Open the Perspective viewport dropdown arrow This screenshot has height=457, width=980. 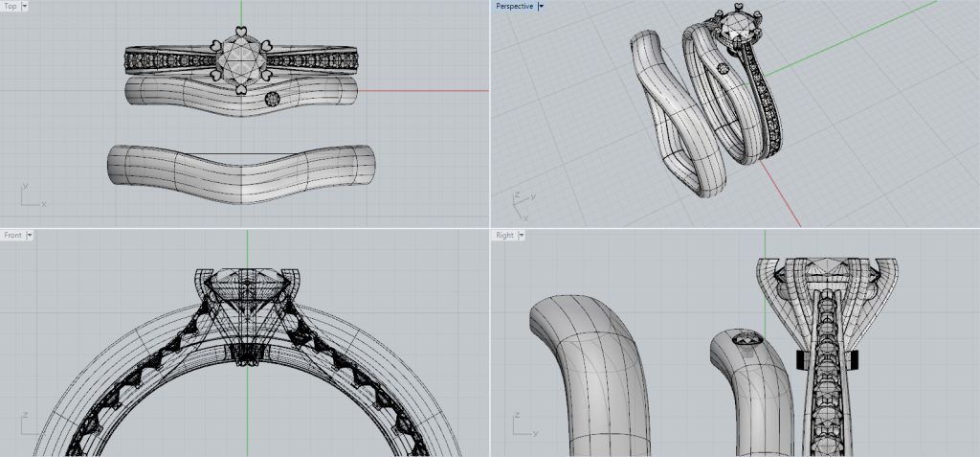coord(542,7)
